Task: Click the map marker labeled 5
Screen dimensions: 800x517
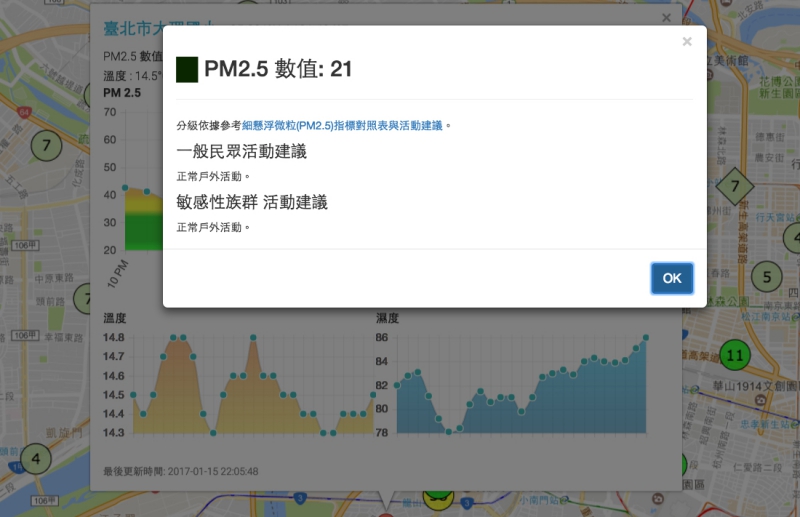Action: click(x=766, y=277)
